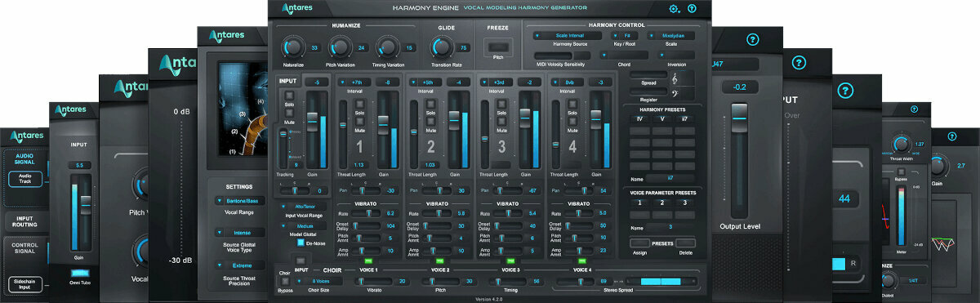This screenshot has height=303, width=980.
Task: Click the presets Assign button
Action: (x=640, y=243)
